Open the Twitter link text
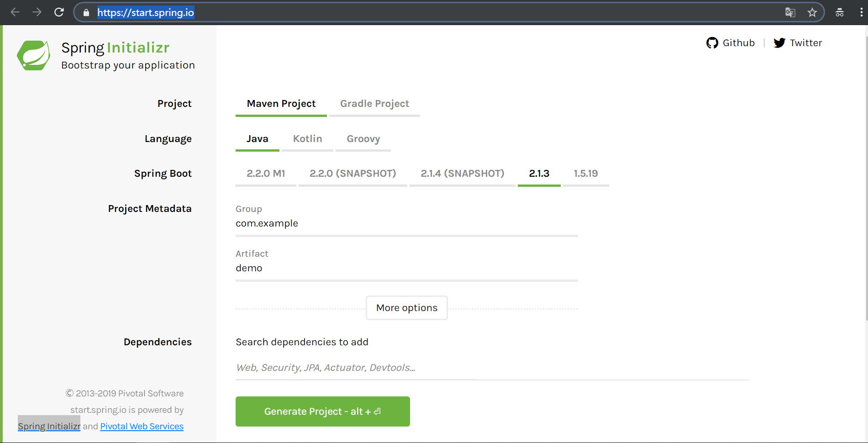 click(x=806, y=43)
